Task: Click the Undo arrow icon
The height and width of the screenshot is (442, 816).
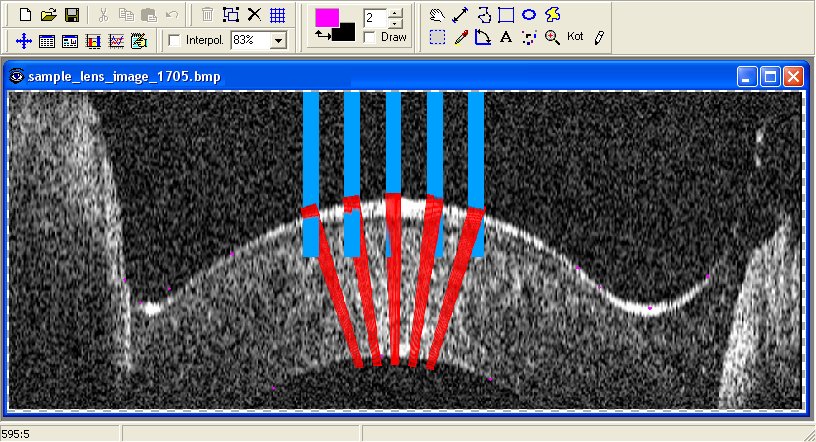Action: click(172, 15)
